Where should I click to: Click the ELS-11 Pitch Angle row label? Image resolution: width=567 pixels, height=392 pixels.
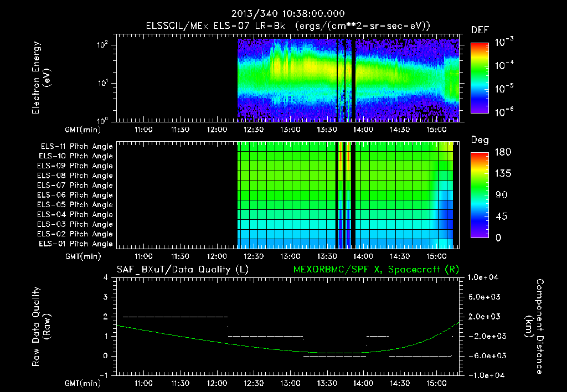click(x=76, y=147)
